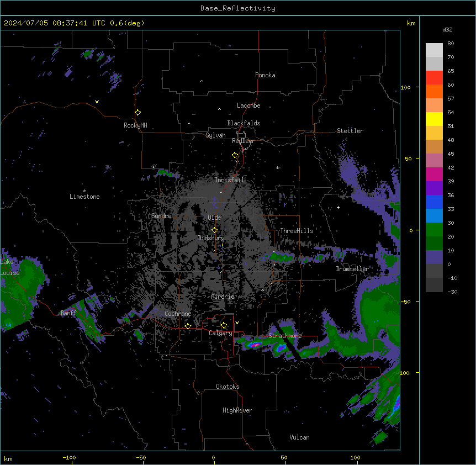This screenshot has width=476, height=465.
Task: Click the Cochrane label
Action: (178, 314)
